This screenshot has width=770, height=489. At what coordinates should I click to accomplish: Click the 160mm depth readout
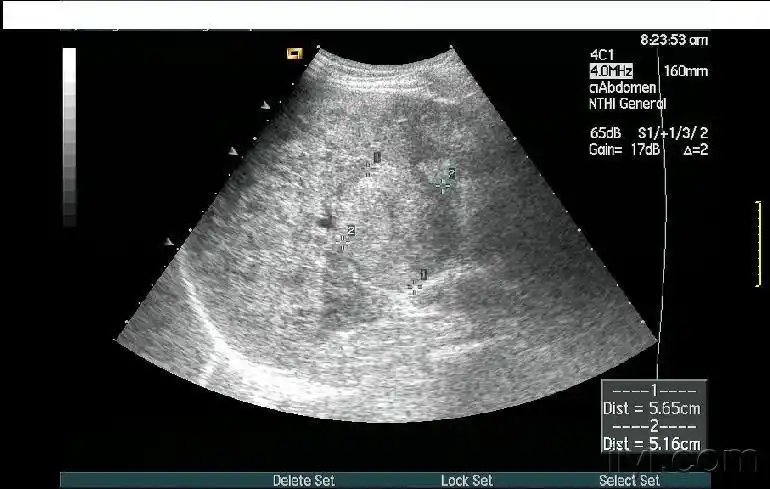[x=684, y=72]
